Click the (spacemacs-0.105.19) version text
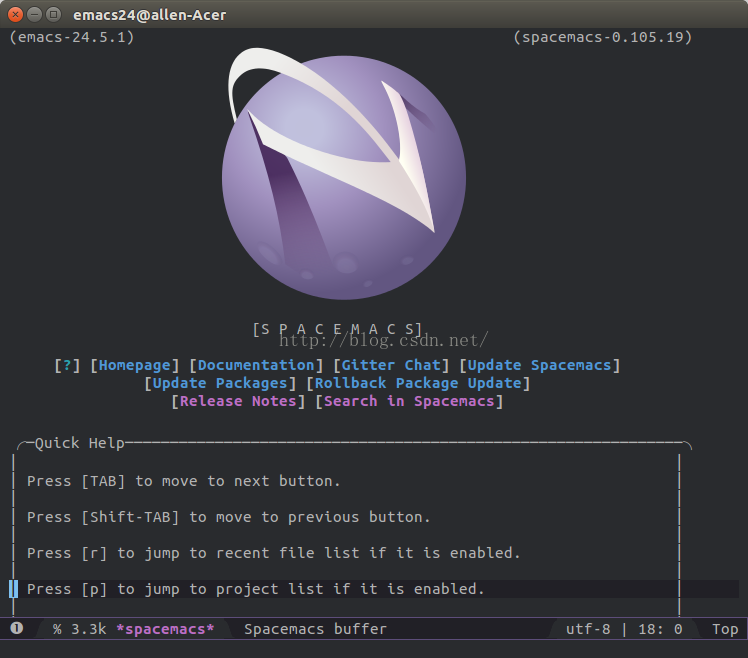This screenshot has height=658, width=748. tap(603, 37)
